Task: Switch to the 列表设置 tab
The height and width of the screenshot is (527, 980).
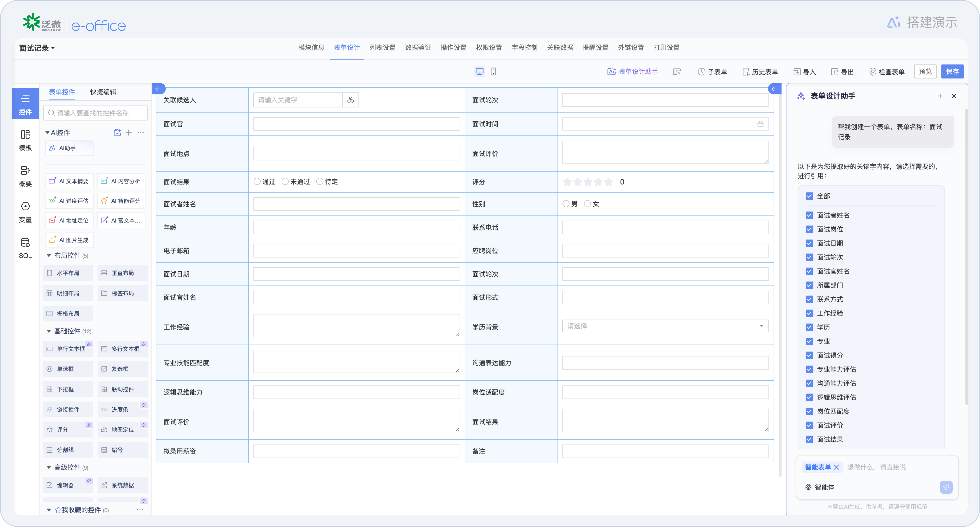Action: (x=382, y=48)
